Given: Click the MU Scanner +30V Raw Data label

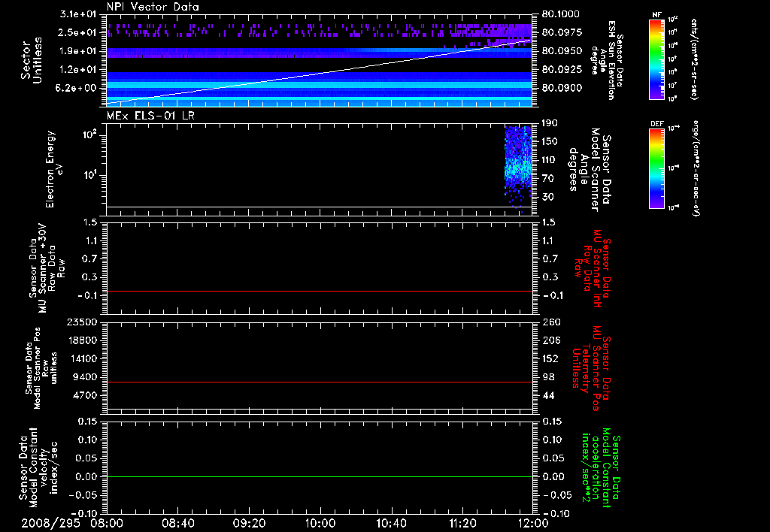Looking at the screenshot, I should 47,268.
